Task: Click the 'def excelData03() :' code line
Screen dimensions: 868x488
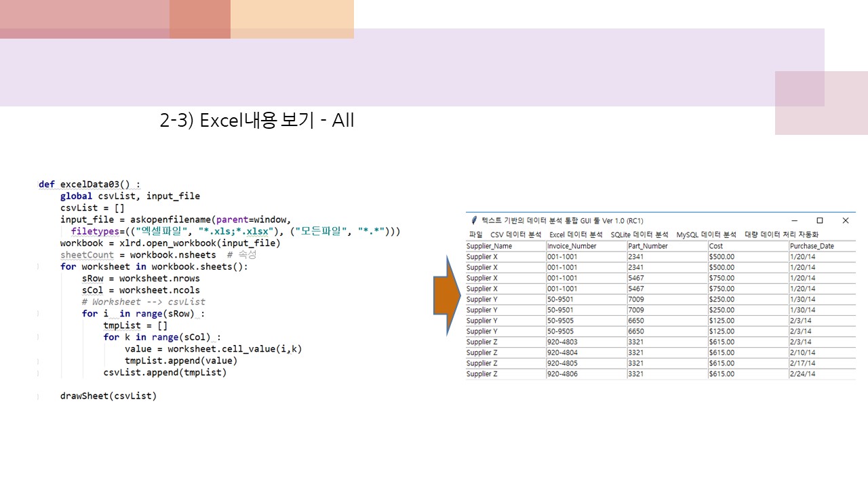Action: coord(90,184)
